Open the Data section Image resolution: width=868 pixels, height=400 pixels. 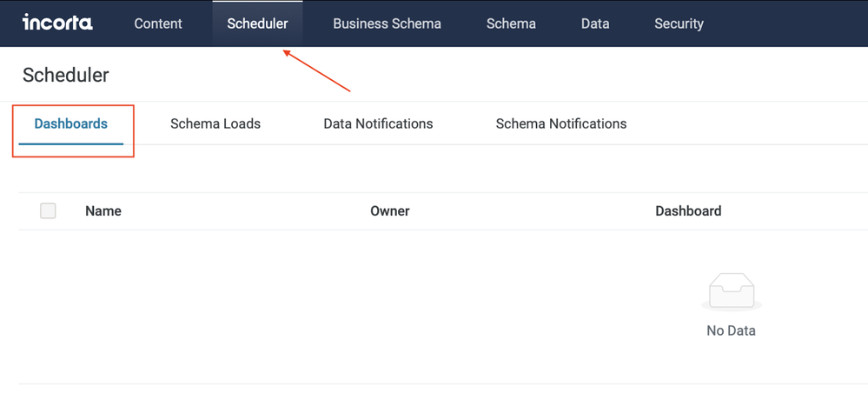(x=595, y=23)
